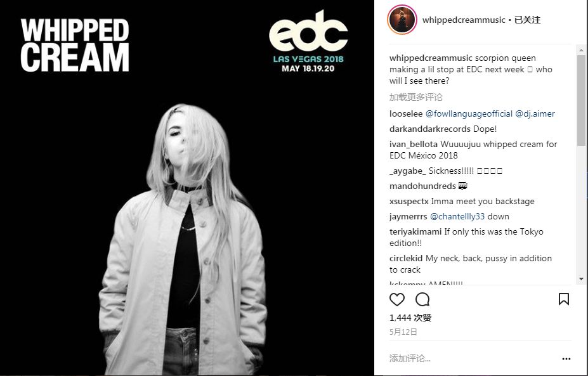Open the 1,444 次赞 likes count
Screen dimensions: 588x376
[410, 318]
